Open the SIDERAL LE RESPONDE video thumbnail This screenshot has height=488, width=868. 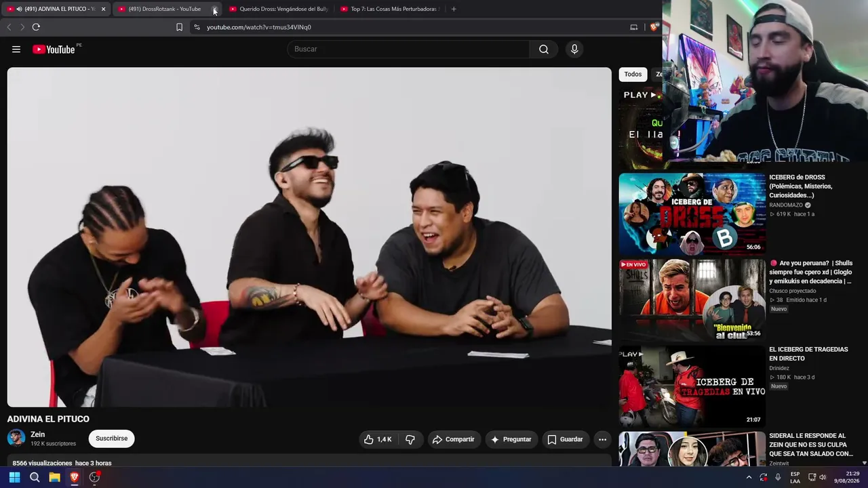point(692,449)
